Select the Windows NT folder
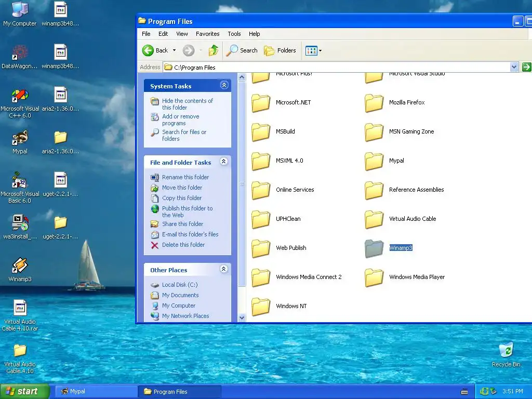Screen dimensions: 532x399 pyautogui.click(x=279, y=307)
